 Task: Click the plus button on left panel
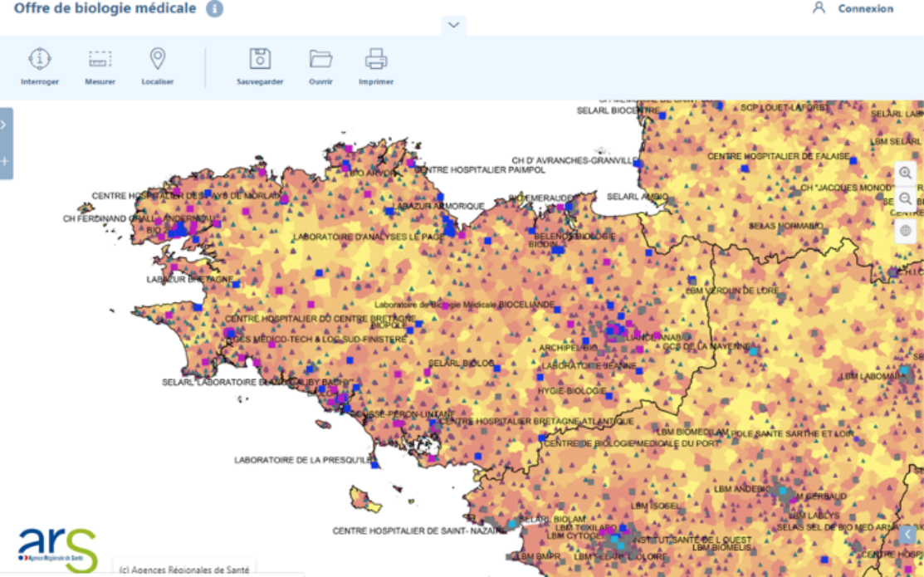[5, 161]
